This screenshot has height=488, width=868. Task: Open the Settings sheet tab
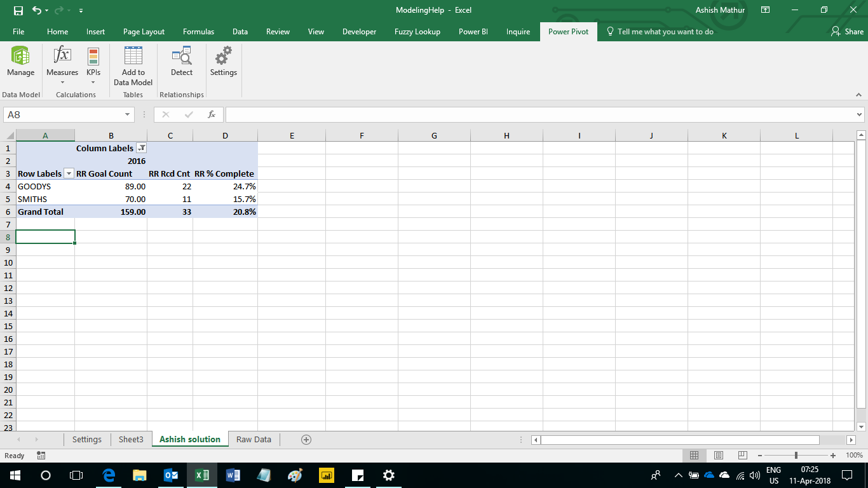pyautogui.click(x=87, y=439)
